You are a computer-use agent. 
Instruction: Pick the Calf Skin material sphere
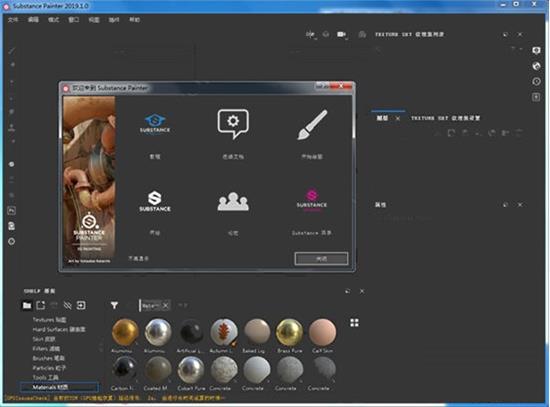pyautogui.click(x=322, y=332)
